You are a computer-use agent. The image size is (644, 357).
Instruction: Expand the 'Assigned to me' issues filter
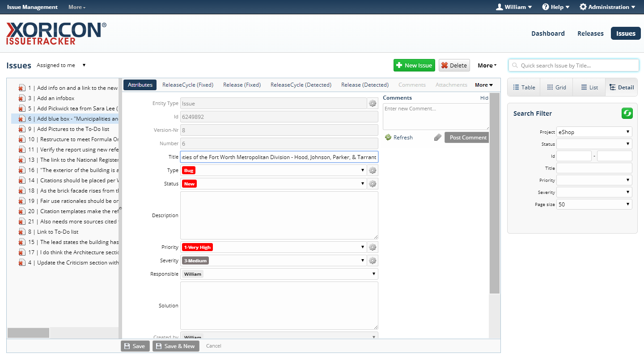61,65
